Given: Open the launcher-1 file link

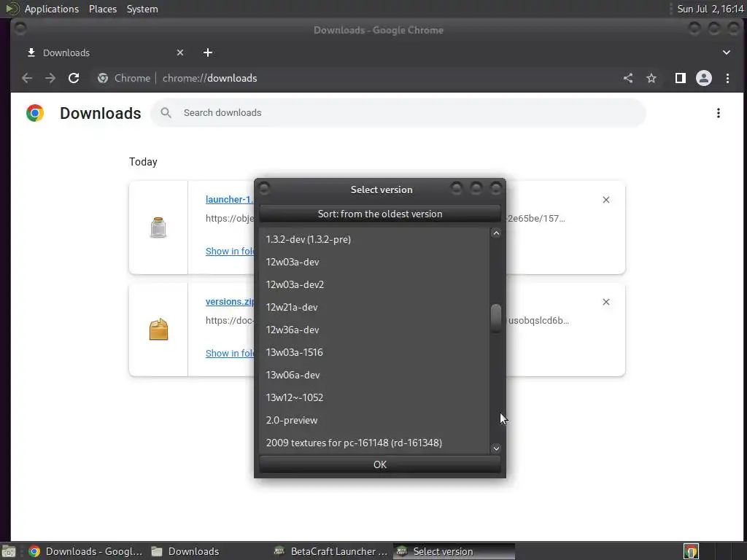Looking at the screenshot, I should point(230,200).
